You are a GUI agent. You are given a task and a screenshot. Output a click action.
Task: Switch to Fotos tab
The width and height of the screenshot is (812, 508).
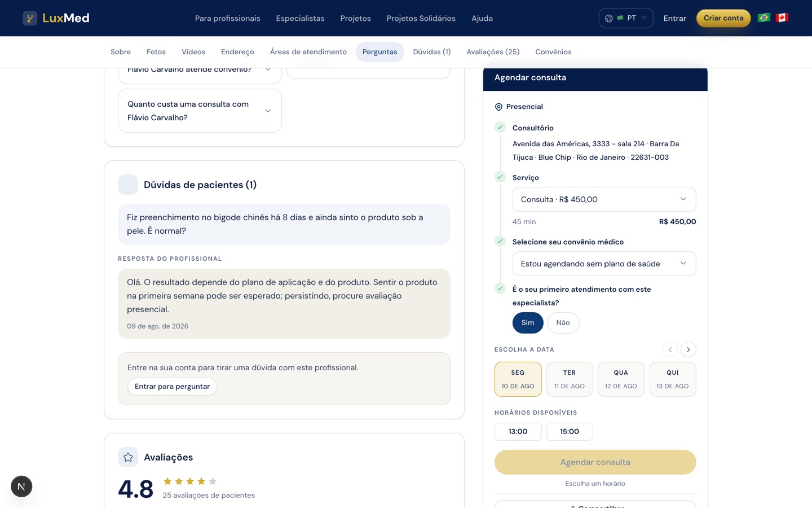pyautogui.click(x=156, y=52)
